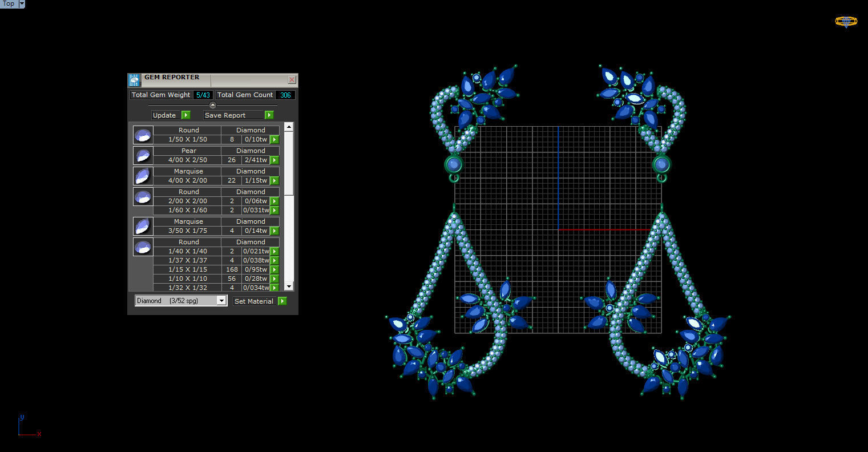
Task: Click the gem list scrollbar up arrow
Action: [289, 127]
